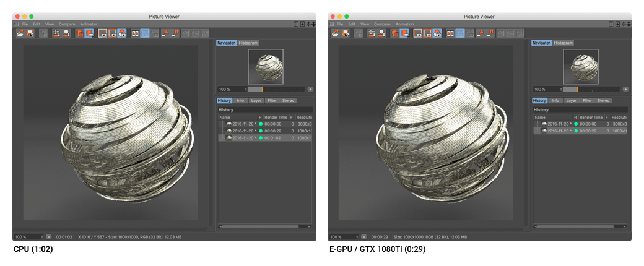This screenshot has width=644, height=266.
Task: Click Save As icon in CPU window
Action: pos(30,33)
